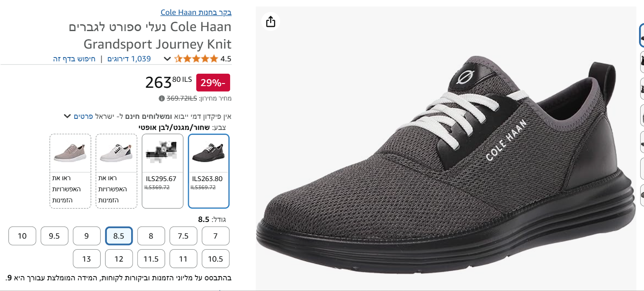Expand shipping details chevron near ישראל

(67, 116)
